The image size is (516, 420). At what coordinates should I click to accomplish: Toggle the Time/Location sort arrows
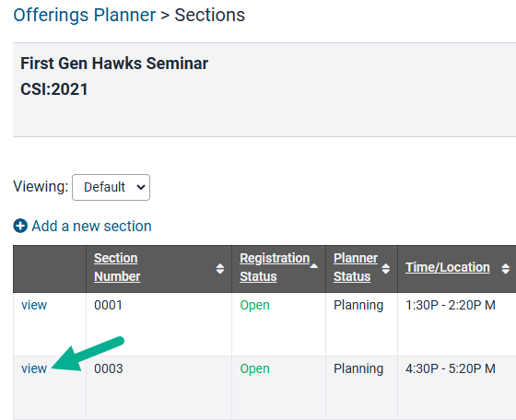(506, 269)
